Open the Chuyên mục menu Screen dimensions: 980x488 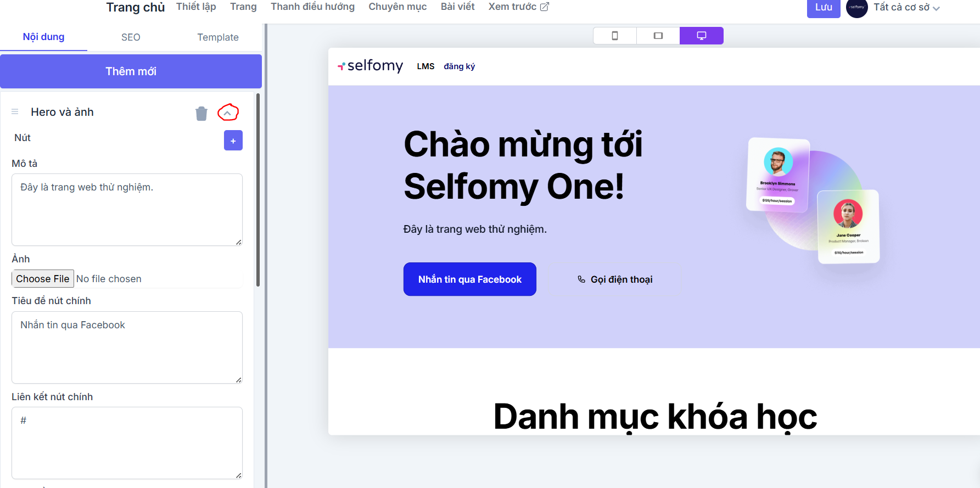(x=397, y=7)
